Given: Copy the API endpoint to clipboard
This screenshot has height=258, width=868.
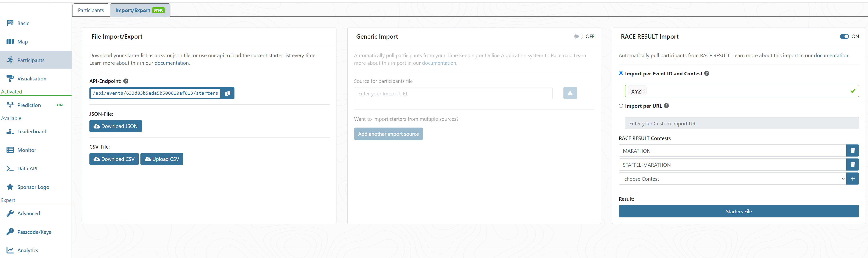Looking at the screenshot, I should (228, 93).
